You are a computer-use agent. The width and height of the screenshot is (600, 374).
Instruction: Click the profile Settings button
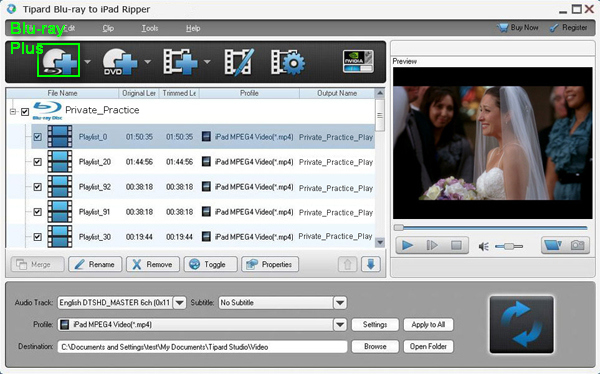pyautogui.click(x=375, y=325)
